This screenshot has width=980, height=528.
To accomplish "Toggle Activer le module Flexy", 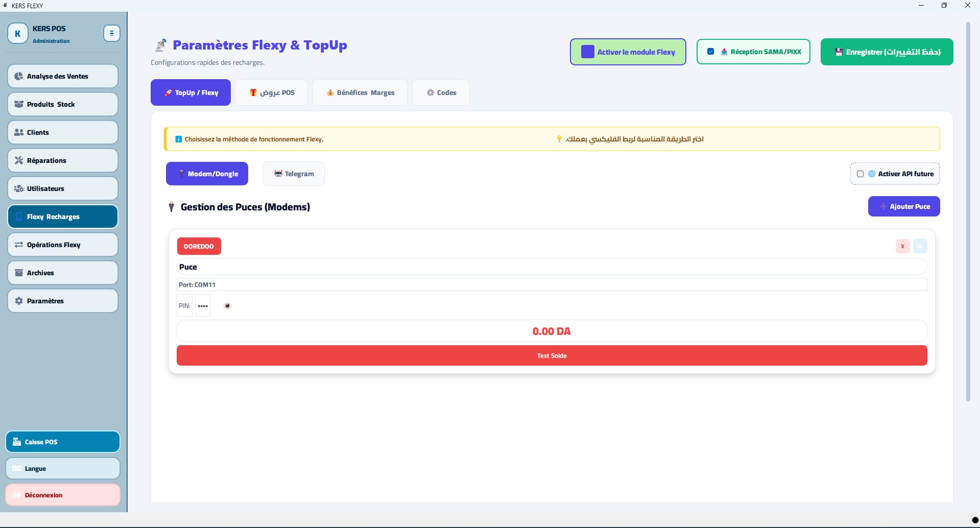I will point(628,52).
